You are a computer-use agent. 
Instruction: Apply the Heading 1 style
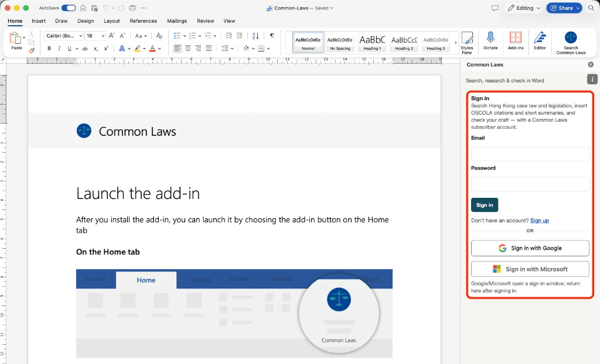point(372,42)
